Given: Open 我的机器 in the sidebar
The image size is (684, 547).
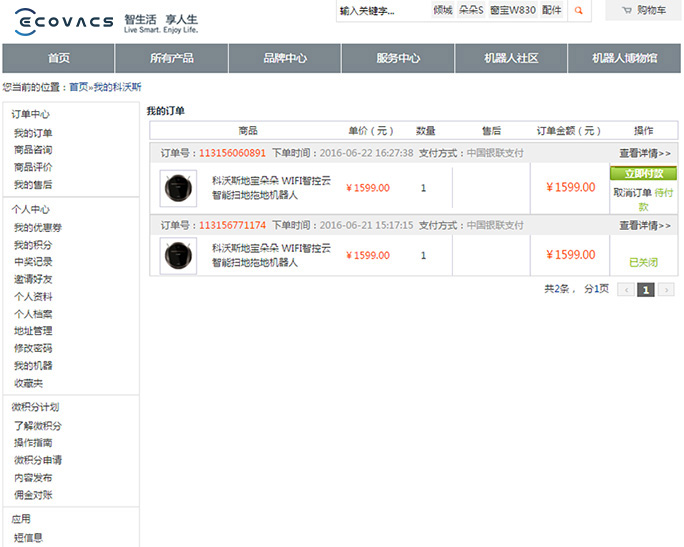Looking at the screenshot, I should (x=33, y=366).
